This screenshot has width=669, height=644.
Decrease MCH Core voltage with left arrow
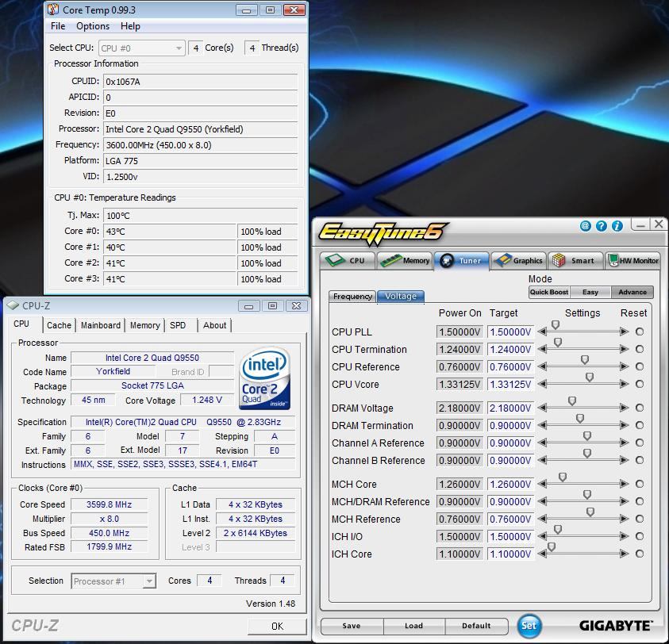(x=542, y=484)
